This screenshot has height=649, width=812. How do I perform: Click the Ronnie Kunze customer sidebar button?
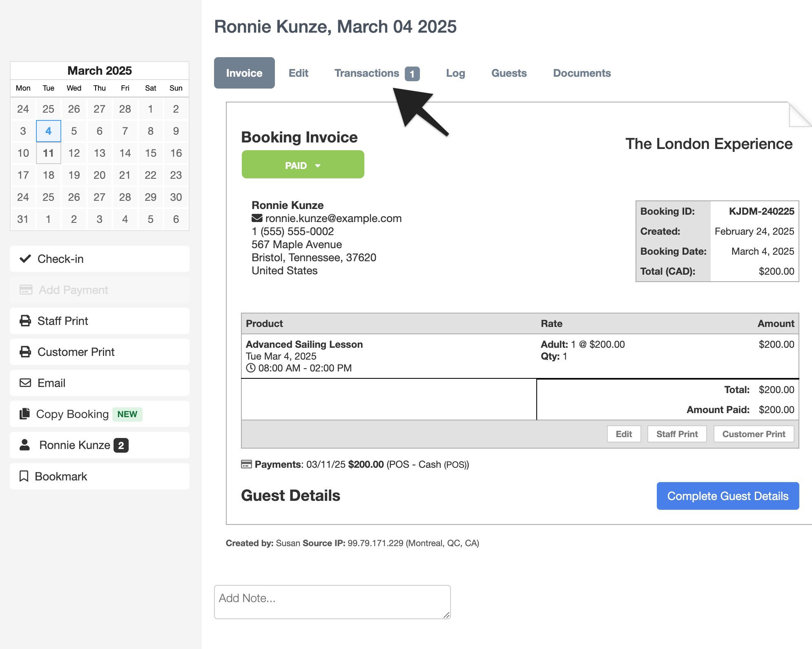(x=100, y=445)
